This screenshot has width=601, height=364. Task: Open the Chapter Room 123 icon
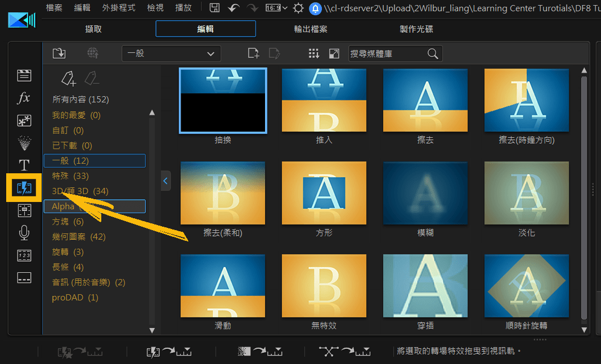coord(24,255)
